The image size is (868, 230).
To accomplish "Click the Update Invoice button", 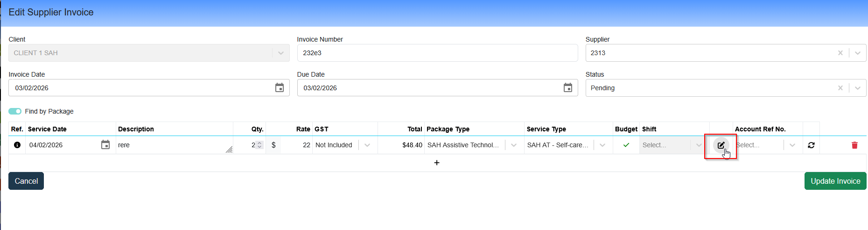I will coord(835,181).
